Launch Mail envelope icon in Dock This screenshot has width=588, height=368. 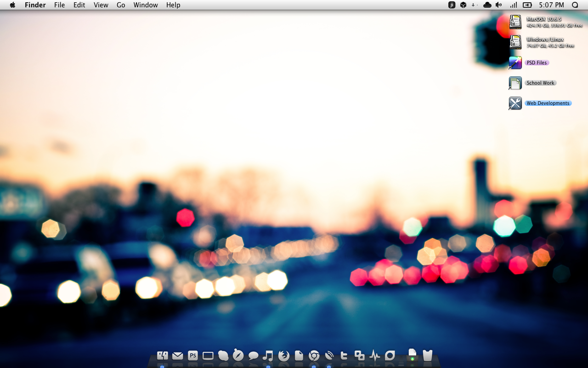click(177, 356)
